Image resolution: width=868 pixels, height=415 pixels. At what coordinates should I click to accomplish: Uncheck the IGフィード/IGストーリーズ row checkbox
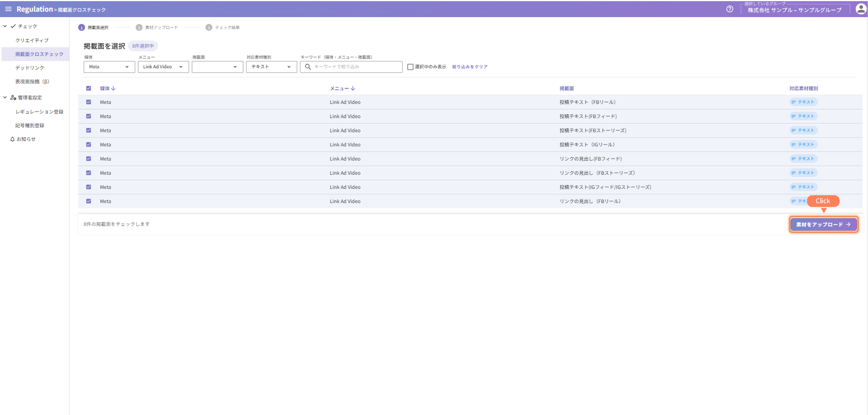pos(89,187)
